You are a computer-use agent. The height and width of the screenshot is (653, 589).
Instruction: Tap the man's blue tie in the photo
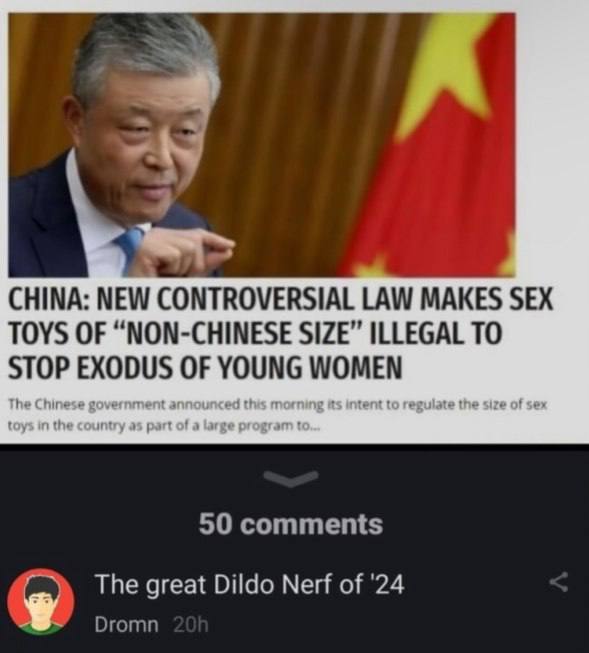[130, 248]
